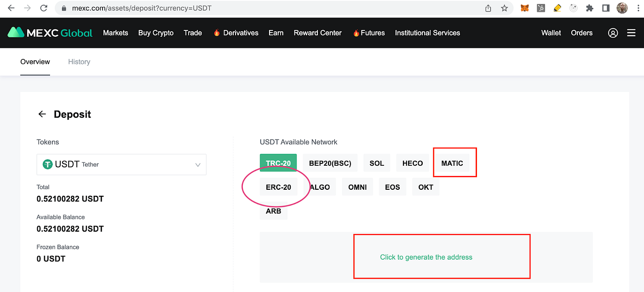Open the MEXC account user icon
644x292 pixels.
click(613, 33)
